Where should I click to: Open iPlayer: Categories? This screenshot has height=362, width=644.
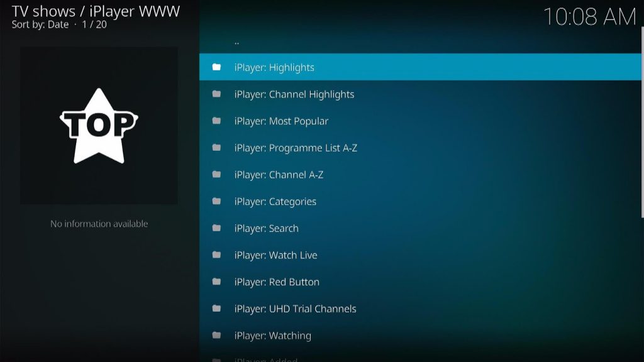click(x=420, y=201)
